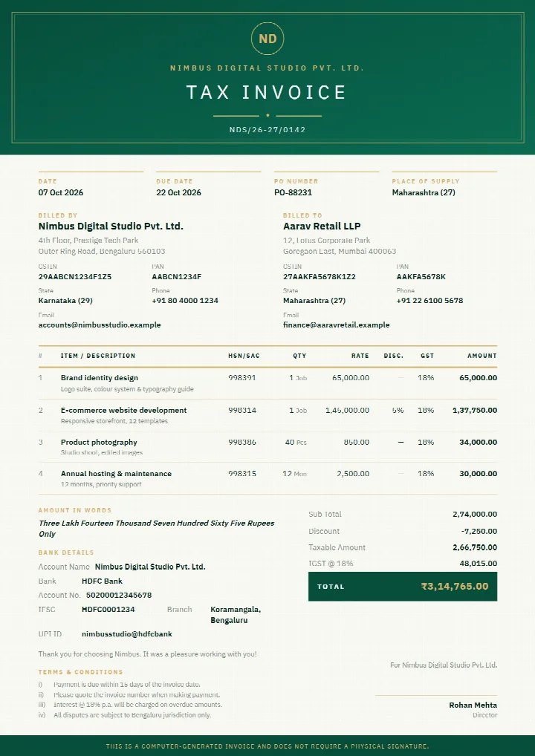The height and width of the screenshot is (756, 535).
Task: Click state Karnataka (29)
Action: 65,300
